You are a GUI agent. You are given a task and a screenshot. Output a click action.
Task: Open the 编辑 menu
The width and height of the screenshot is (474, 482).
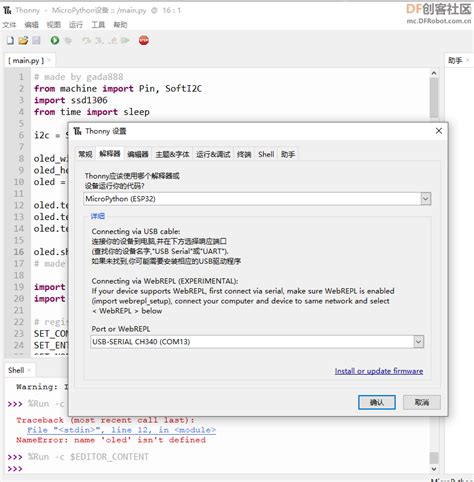pos(31,25)
